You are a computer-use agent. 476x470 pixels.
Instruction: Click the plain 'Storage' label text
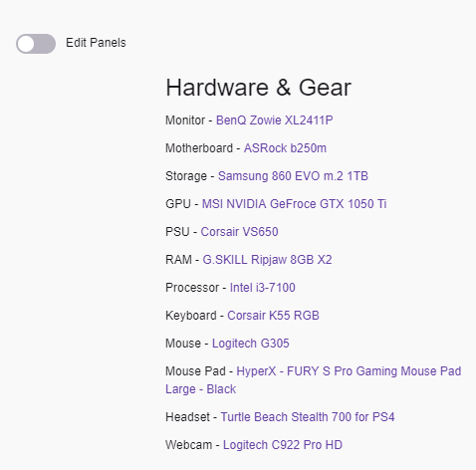click(186, 176)
